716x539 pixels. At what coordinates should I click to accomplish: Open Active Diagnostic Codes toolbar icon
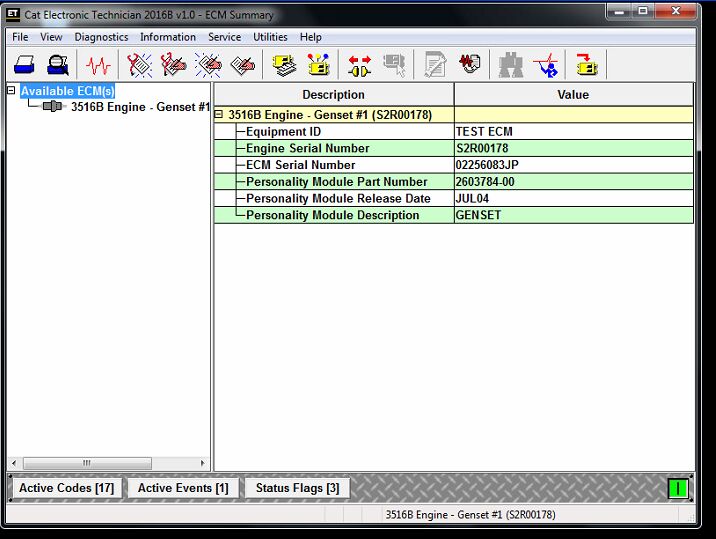(x=139, y=65)
